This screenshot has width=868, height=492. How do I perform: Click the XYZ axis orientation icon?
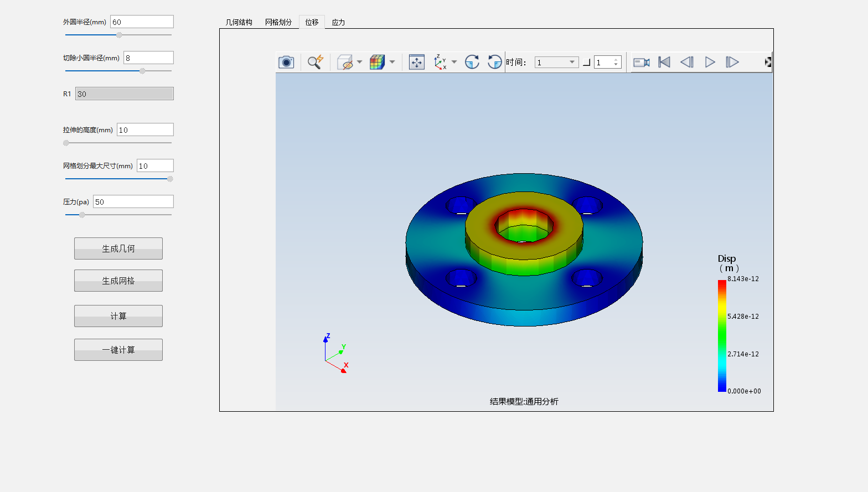(x=440, y=62)
